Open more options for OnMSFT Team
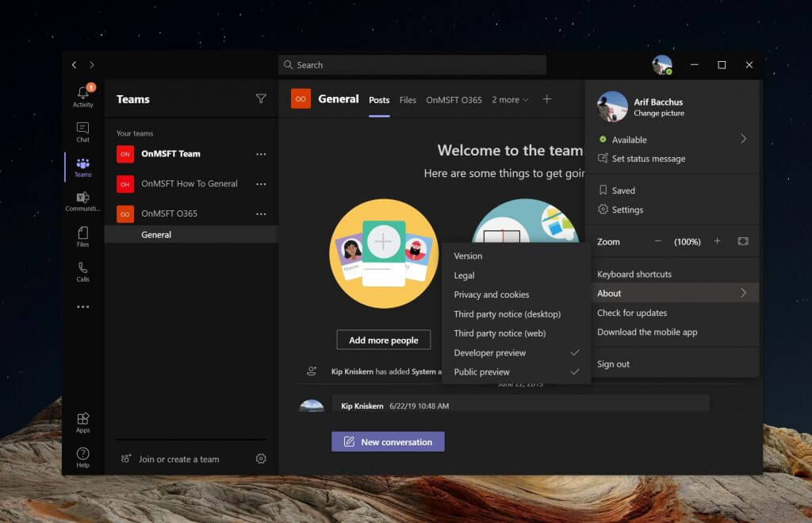 [x=261, y=154]
